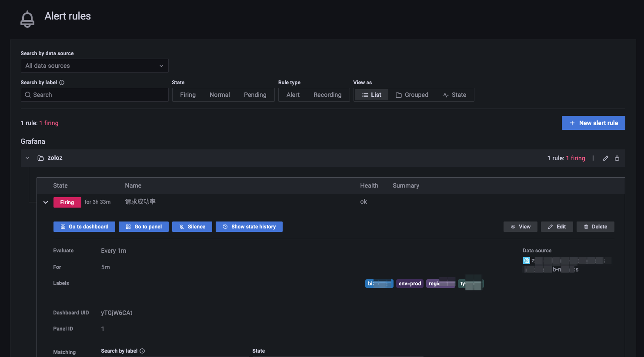Click the View button
644x357 pixels.
521,227
